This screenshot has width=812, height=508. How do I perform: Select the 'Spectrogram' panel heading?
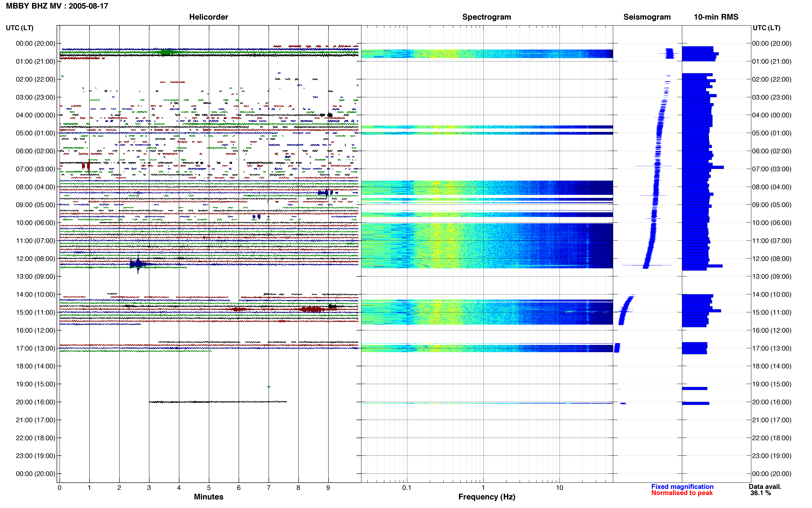(x=487, y=17)
